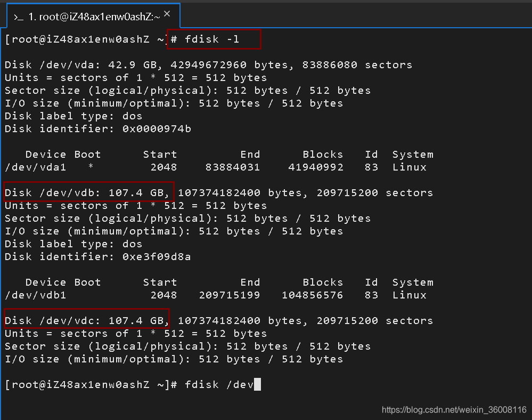The width and height of the screenshot is (532, 420).
Task: Click the terminal prompt icon on the tab
Action: tap(18, 17)
